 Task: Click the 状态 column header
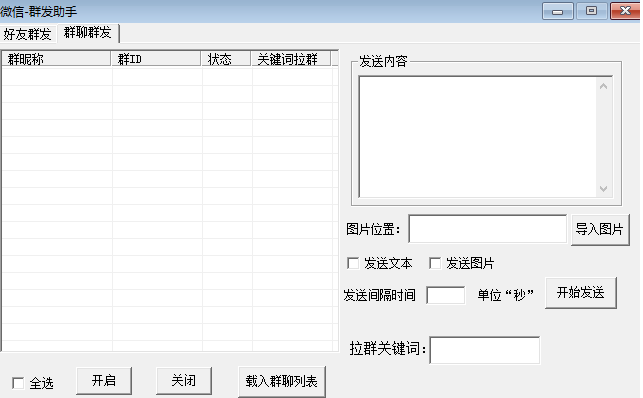point(226,59)
